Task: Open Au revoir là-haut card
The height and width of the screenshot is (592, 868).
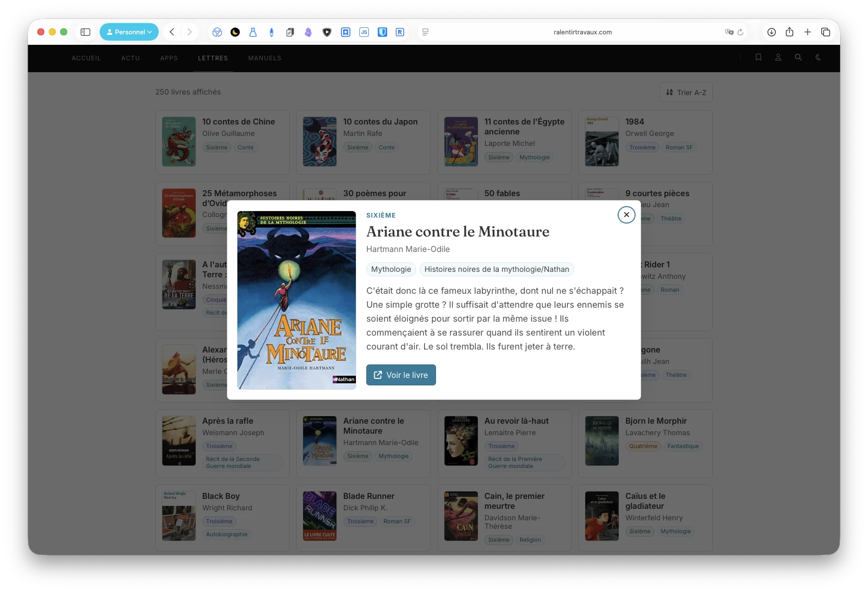Action: [x=504, y=444]
